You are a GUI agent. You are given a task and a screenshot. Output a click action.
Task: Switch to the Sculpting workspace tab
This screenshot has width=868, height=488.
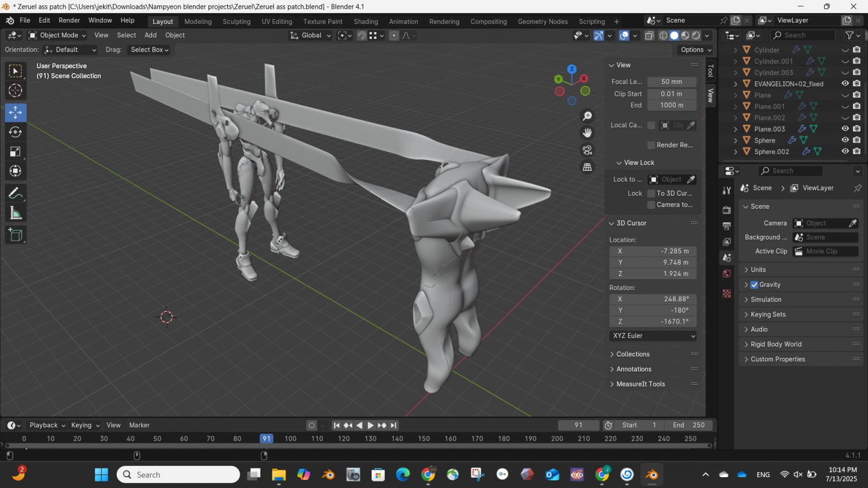coord(237,22)
